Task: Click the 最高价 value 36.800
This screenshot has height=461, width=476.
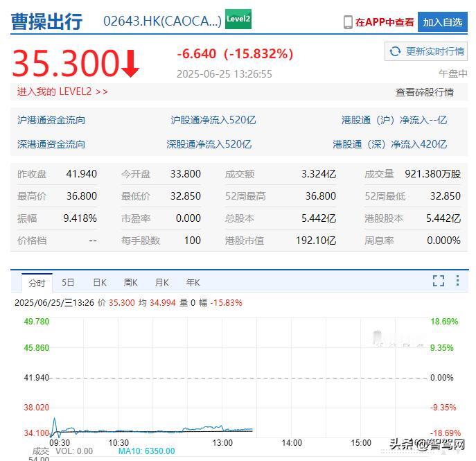Action: [x=81, y=196]
